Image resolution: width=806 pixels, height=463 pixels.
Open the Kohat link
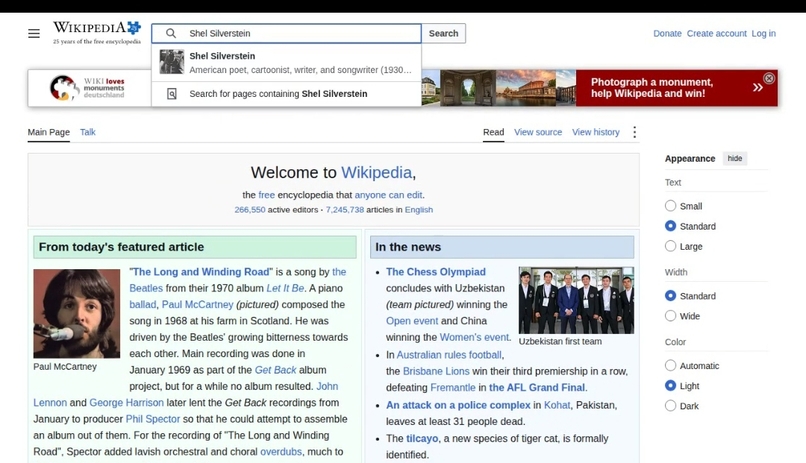(x=557, y=405)
